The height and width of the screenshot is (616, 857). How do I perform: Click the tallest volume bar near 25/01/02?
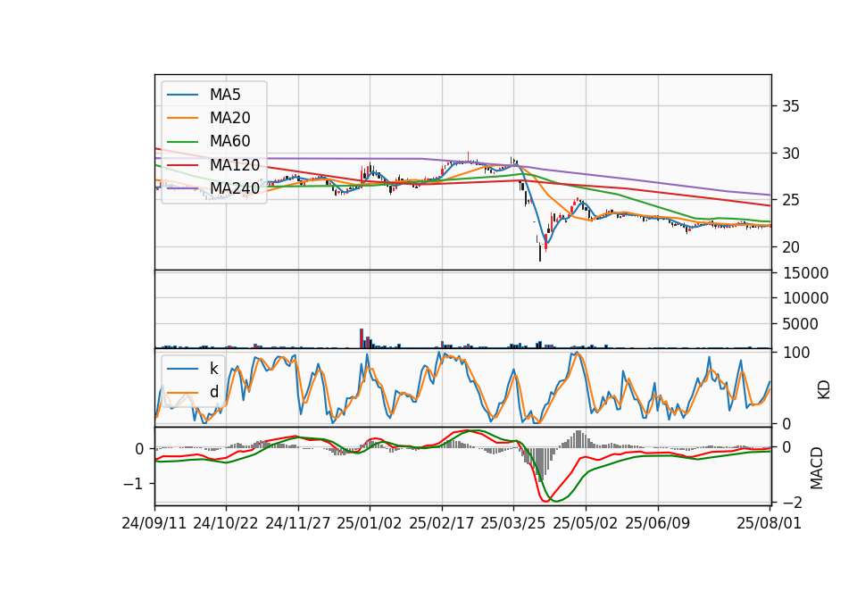[362, 338]
